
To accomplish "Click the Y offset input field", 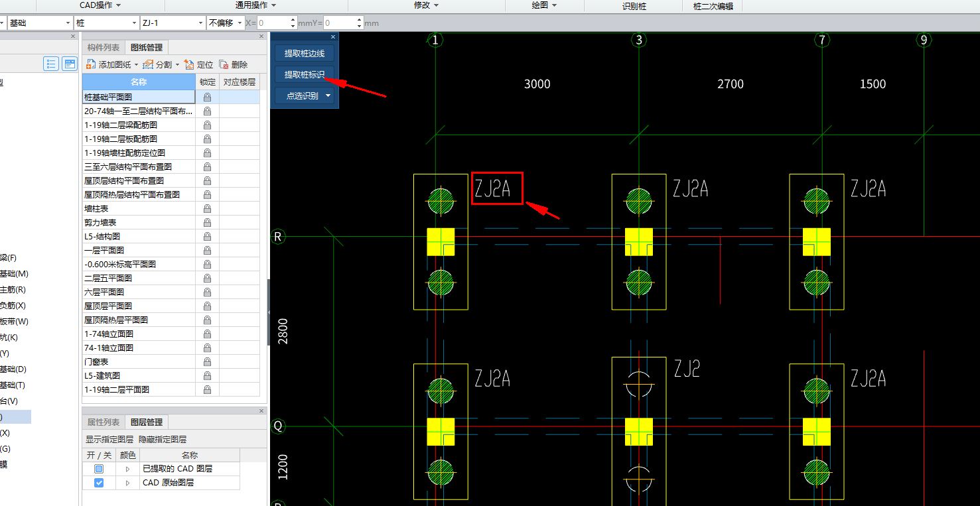I will [x=339, y=23].
